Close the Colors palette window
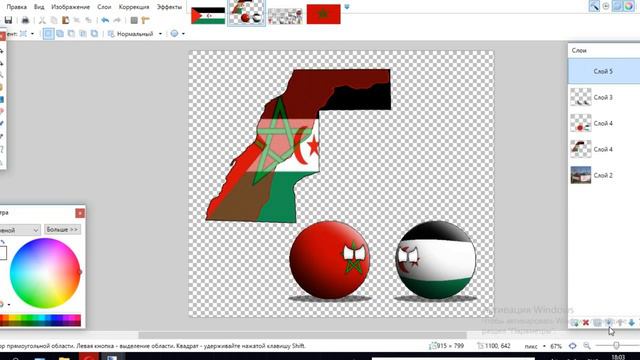640x360 pixels. pos(80,213)
